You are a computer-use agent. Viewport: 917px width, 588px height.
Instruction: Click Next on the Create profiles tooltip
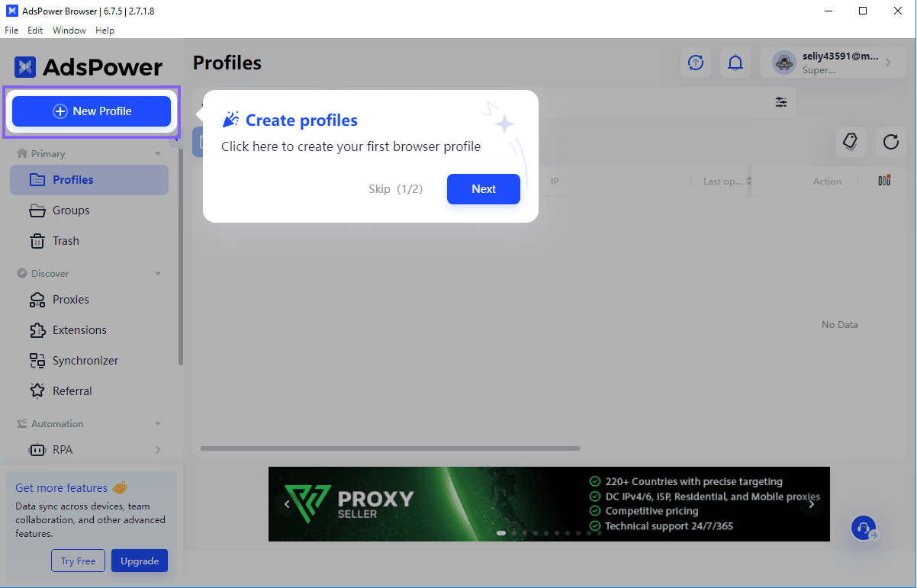pos(483,188)
